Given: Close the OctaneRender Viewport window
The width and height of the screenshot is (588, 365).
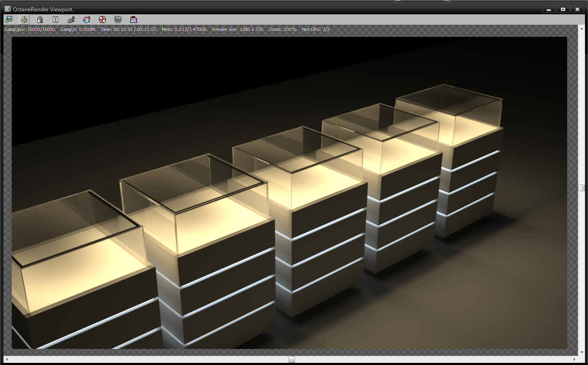Looking at the screenshot, I should [x=577, y=10].
